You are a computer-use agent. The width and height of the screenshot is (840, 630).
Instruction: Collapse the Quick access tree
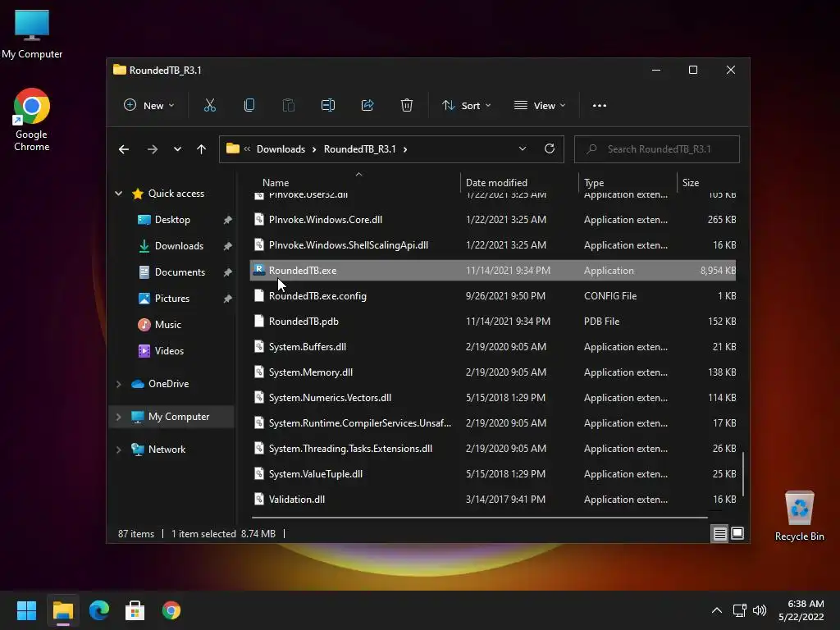tap(118, 194)
